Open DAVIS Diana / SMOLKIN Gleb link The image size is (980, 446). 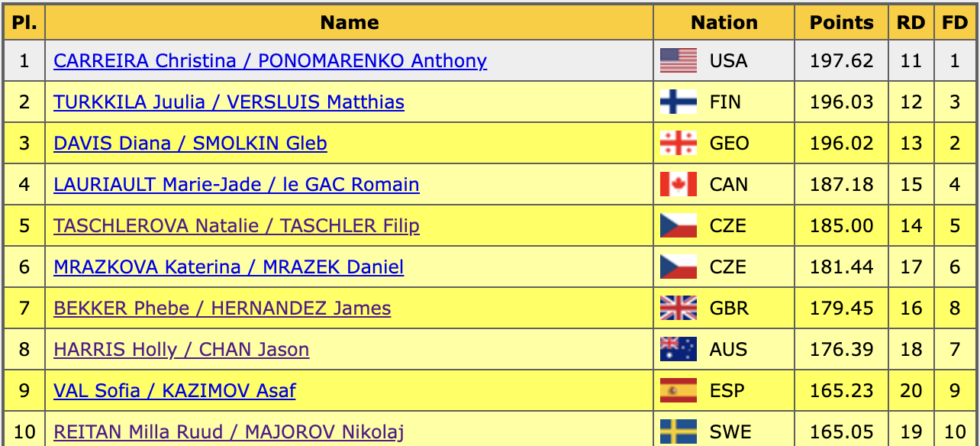tap(190, 144)
